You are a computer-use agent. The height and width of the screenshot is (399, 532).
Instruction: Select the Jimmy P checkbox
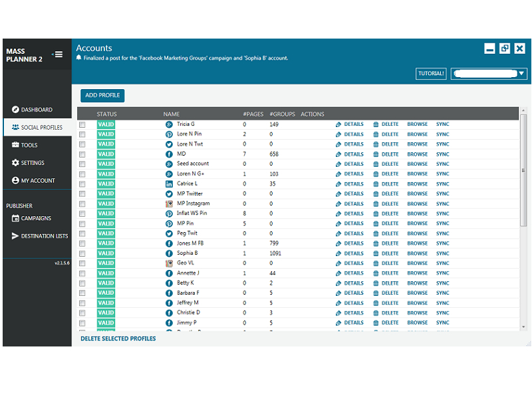(82, 323)
